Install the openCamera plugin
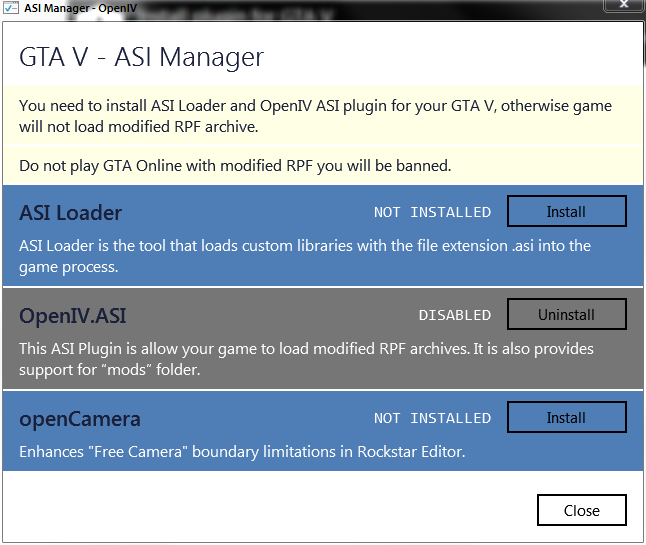 click(x=566, y=417)
